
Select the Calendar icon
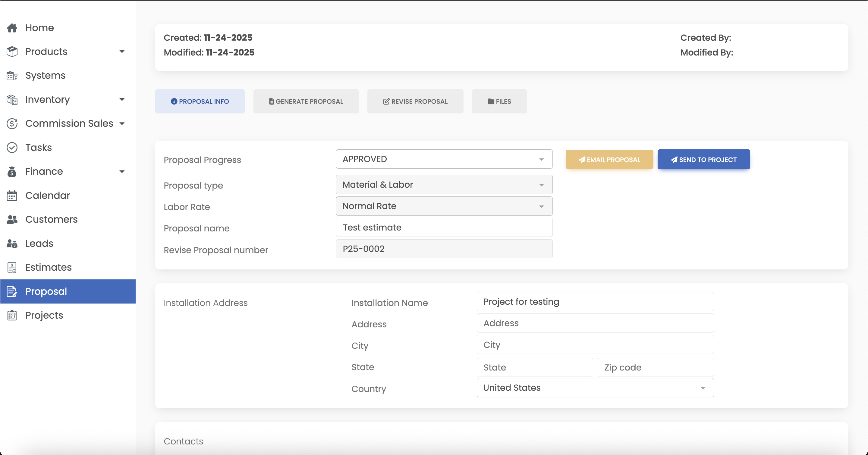(x=12, y=195)
